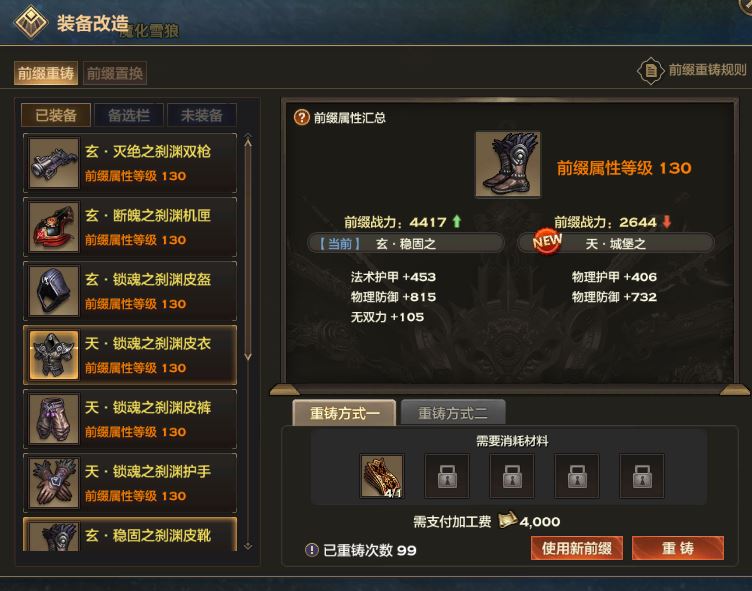Image resolution: width=752 pixels, height=591 pixels.
Task: Switch to 重铸方式二 tab
Action: click(453, 413)
